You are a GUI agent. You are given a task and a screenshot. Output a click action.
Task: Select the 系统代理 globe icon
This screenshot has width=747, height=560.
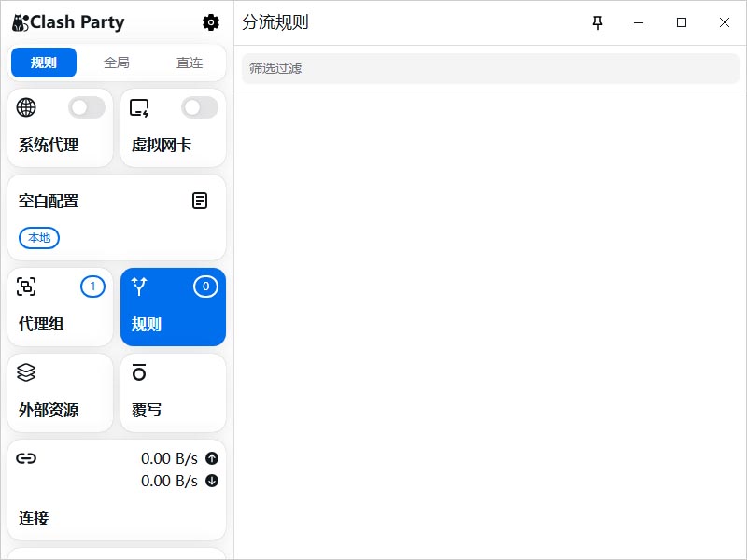pos(26,106)
